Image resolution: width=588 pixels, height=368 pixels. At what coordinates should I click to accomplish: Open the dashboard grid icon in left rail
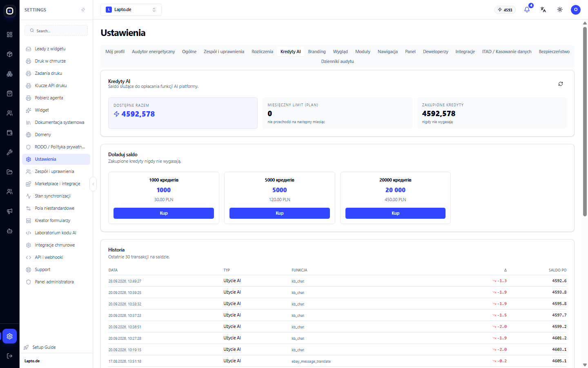tap(10, 35)
